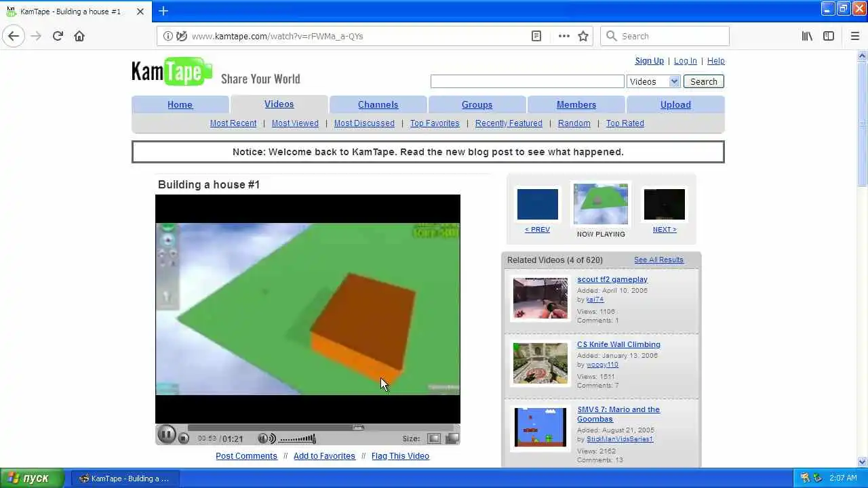Go back with browser back arrow

14,36
